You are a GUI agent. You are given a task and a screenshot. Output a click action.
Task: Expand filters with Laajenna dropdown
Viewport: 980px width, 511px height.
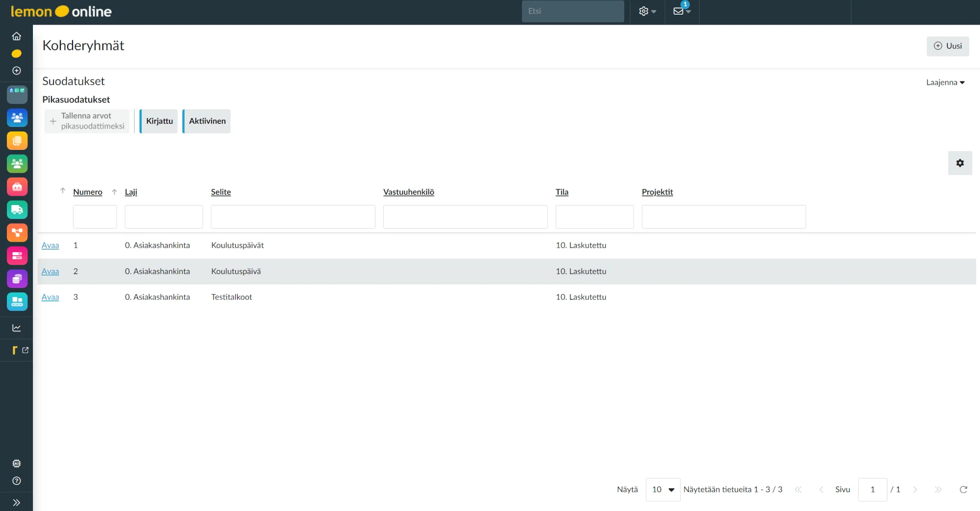(x=945, y=82)
